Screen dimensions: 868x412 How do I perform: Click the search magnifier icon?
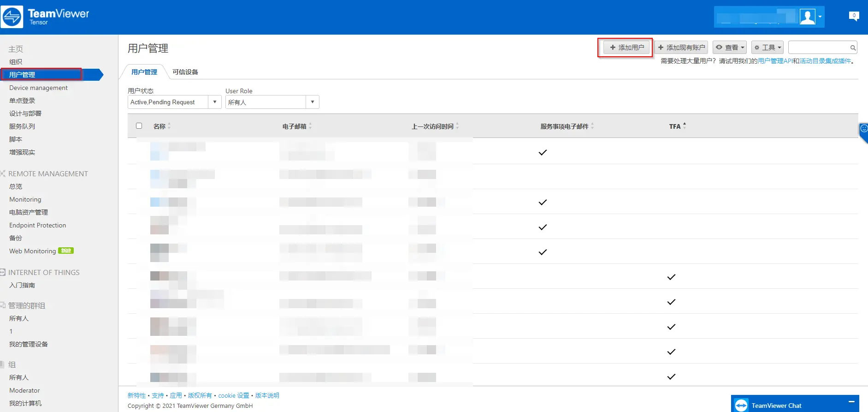pyautogui.click(x=853, y=48)
